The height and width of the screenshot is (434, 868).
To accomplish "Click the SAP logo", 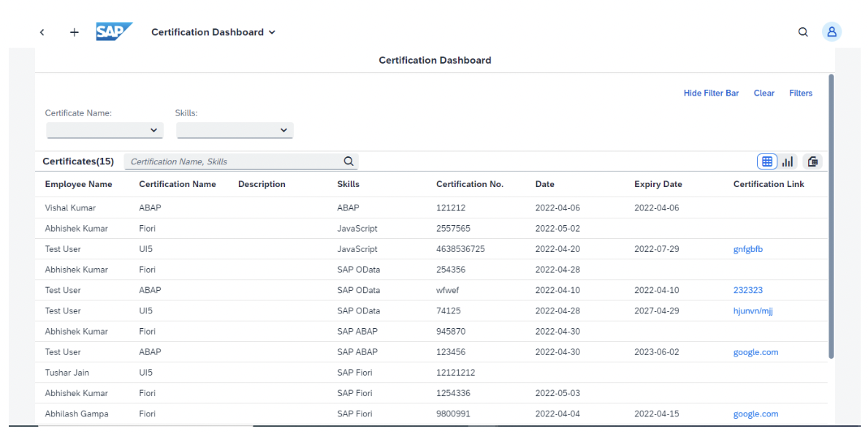I will pos(114,31).
